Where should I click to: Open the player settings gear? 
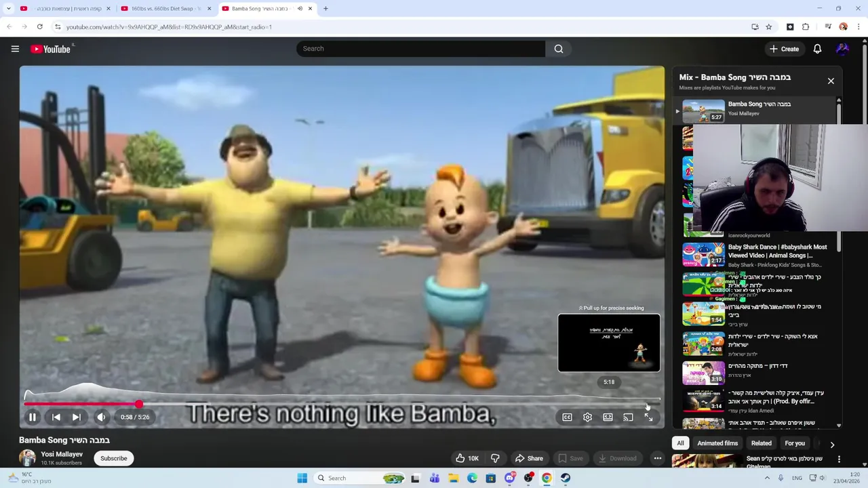click(587, 418)
